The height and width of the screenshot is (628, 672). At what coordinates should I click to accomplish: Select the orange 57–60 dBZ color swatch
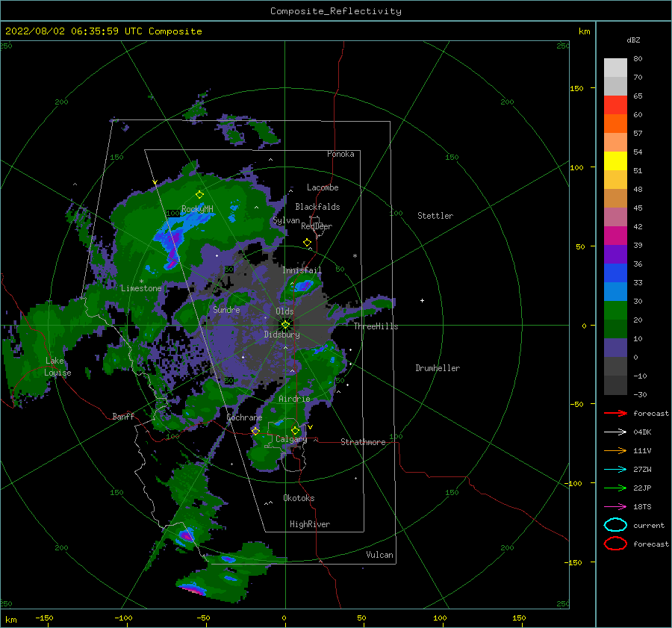[x=615, y=124]
